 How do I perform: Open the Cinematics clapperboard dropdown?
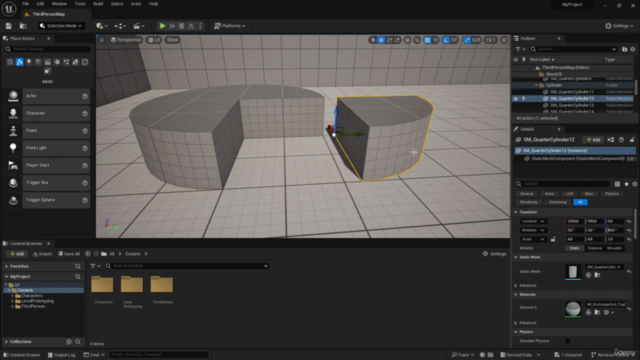(x=139, y=26)
